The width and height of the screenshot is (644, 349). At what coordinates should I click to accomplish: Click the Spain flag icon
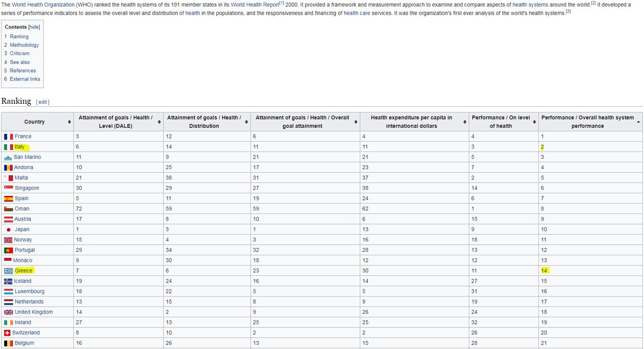coord(9,198)
